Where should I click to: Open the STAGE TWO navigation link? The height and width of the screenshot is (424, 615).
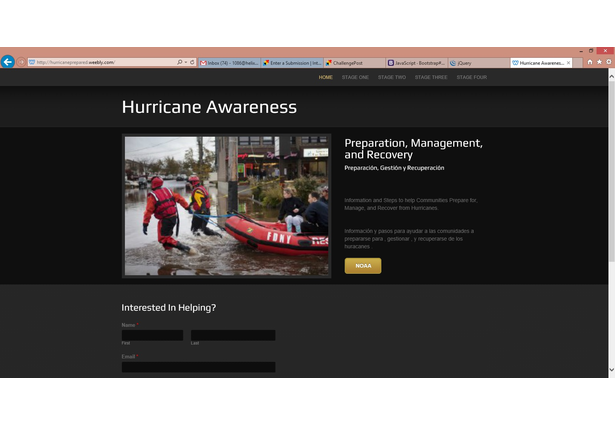click(392, 77)
